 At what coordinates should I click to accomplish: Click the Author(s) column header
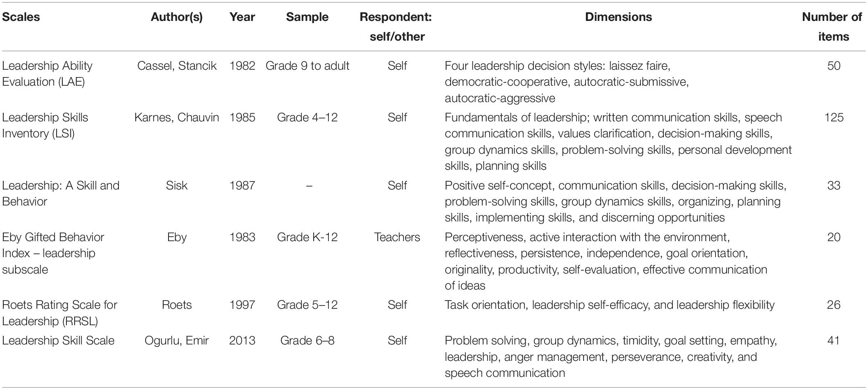(x=177, y=17)
